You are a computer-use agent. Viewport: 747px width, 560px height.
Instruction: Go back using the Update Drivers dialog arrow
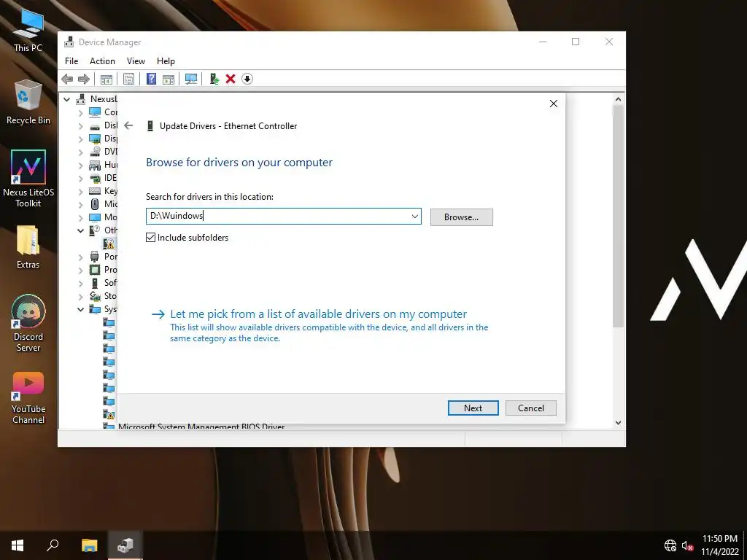(128, 125)
